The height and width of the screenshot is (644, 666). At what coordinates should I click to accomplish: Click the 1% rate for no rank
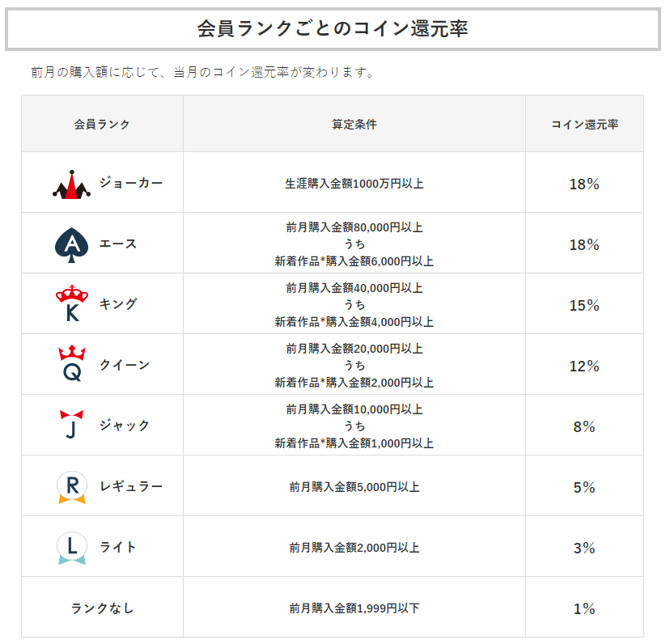coord(584,608)
